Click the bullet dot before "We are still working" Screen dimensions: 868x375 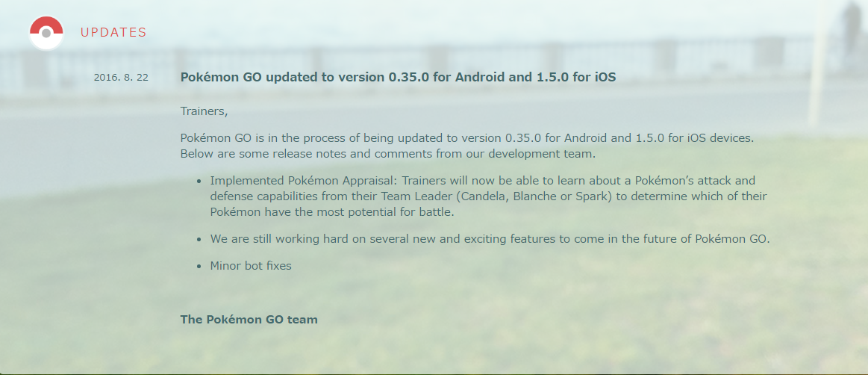coord(199,240)
